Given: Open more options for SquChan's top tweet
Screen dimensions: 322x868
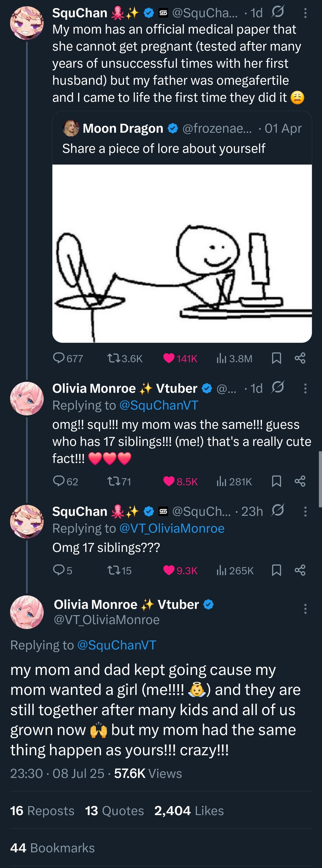Looking at the screenshot, I should pyautogui.click(x=305, y=13).
